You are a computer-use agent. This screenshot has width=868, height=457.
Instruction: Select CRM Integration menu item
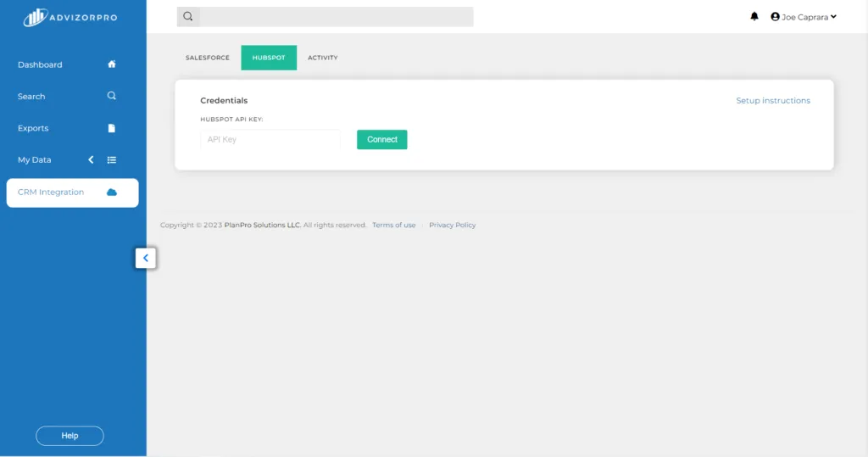tap(73, 192)
